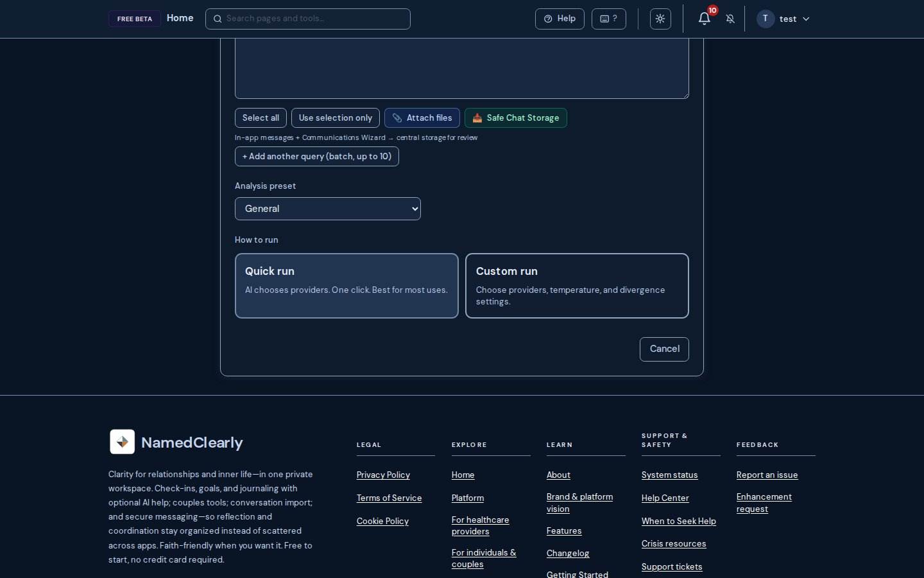Viewport: 924px width, 578px height.
Task: Select the Quick run option
Action: pyautogui.click(x=346, y=286)
